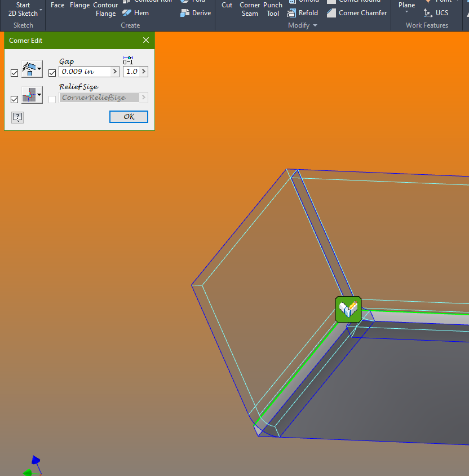Select the Face tool in the ribbon
The image size is (469, 476).
[57, 5]
